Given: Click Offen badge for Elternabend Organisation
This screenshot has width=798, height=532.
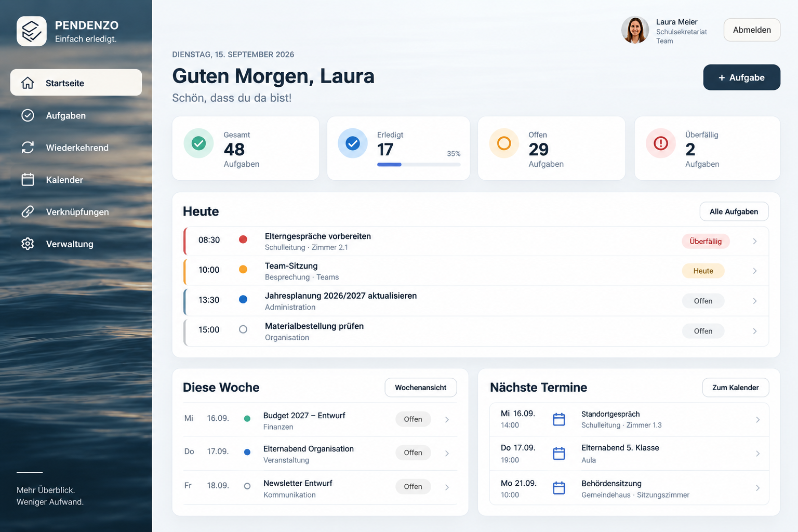Looking at the screenshot, I should click(x=413, y=453).
